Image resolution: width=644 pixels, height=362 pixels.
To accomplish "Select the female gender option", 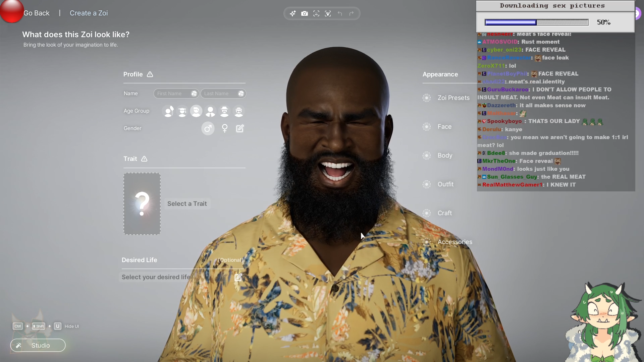I will click(x=225, y=128).
